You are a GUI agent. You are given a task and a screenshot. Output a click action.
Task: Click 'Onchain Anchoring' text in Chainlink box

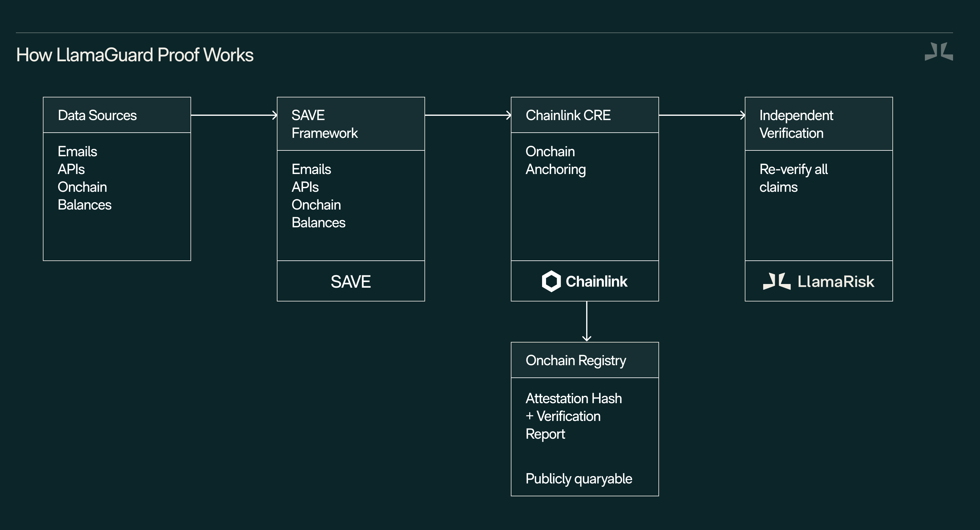(556, 160)
